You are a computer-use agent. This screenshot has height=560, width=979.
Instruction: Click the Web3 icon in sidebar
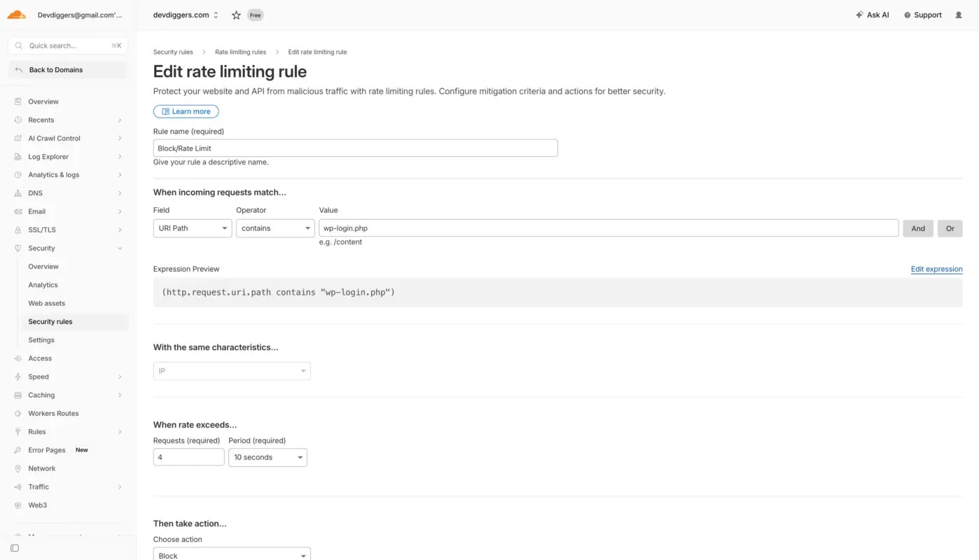(x=18, y=505)
